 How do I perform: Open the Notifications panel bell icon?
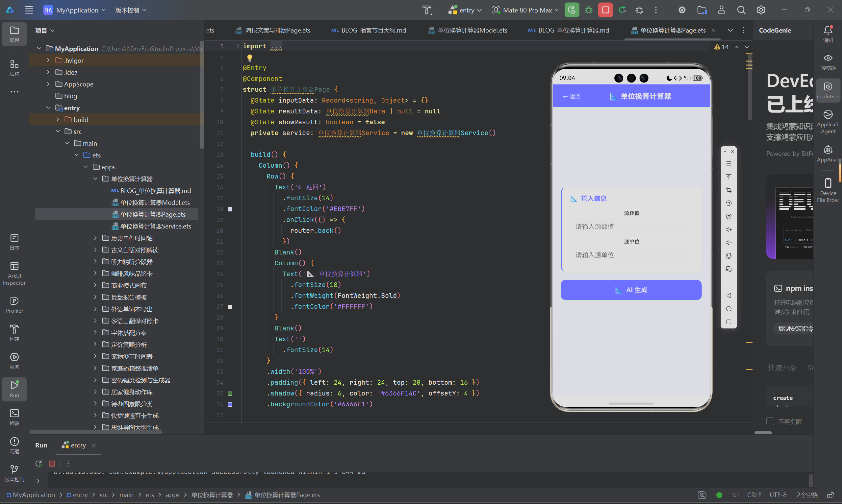[x=828, y=34]
